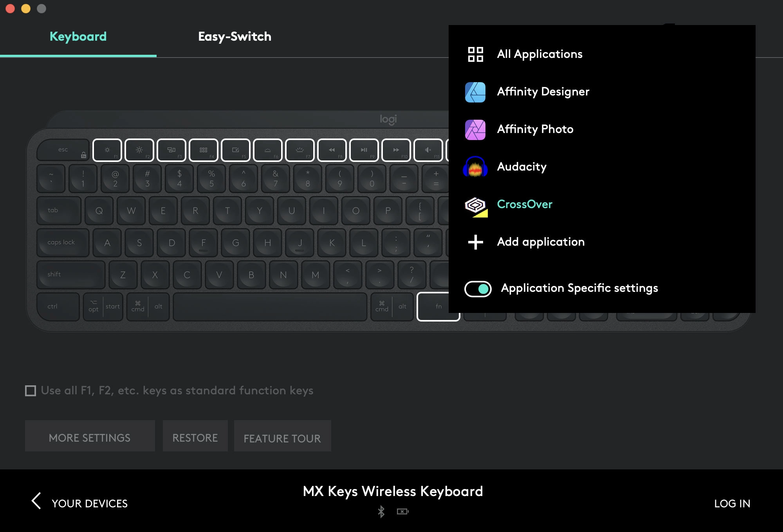
Task: Select the F5 show desktop key
Action: 236,150
